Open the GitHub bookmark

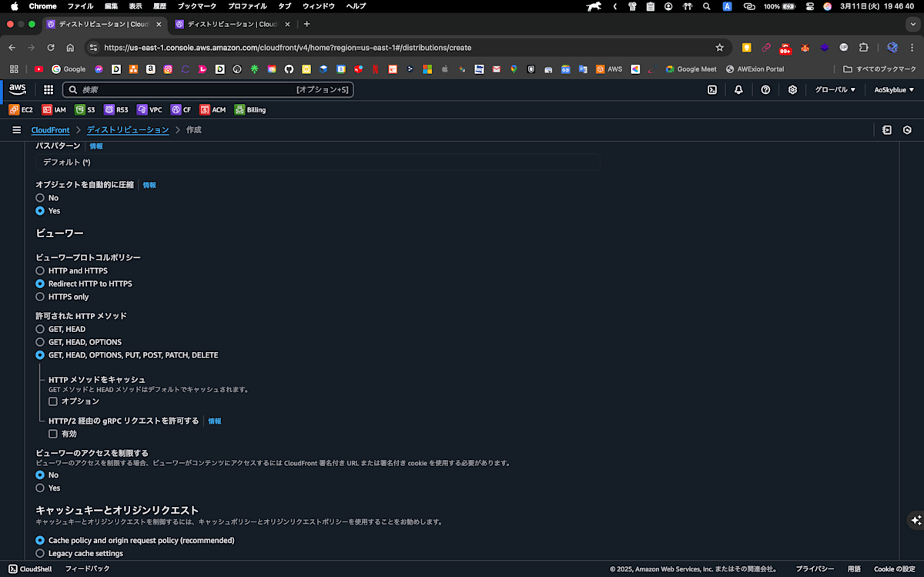pos(289,69)
